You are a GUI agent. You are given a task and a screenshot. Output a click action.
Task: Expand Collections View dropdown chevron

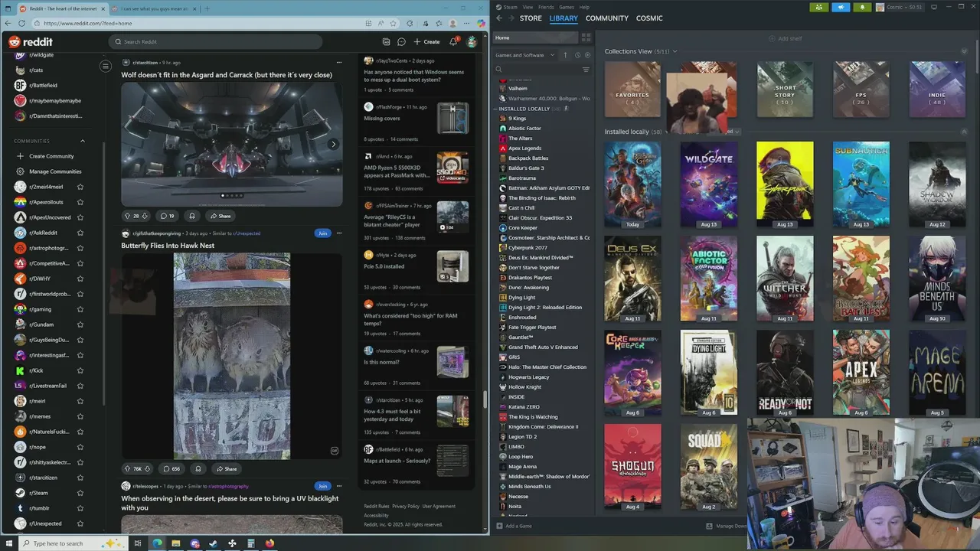click(x=675, y=51)
